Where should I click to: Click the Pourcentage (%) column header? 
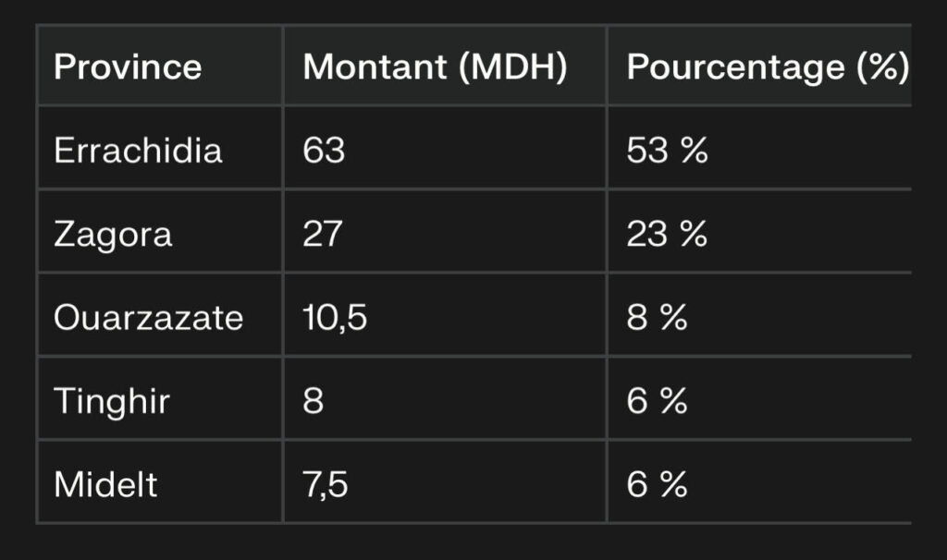767,67
